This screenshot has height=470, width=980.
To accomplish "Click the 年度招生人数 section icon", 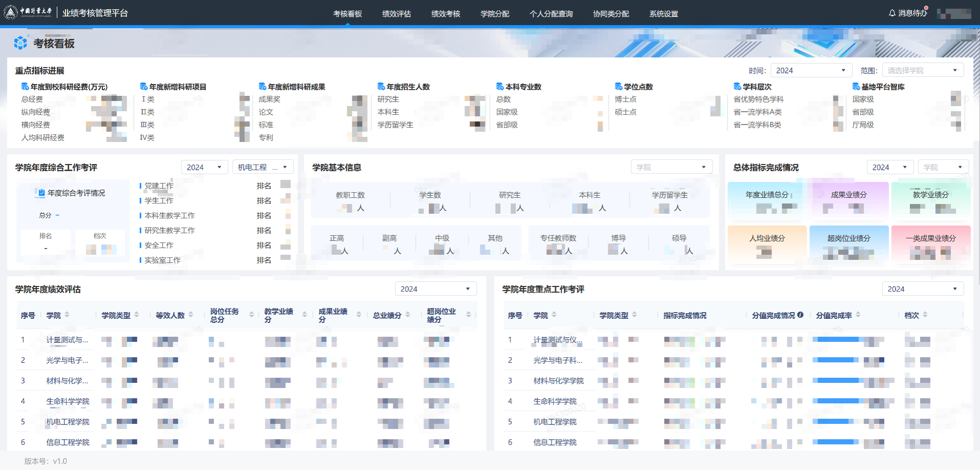I will point(381,87).
